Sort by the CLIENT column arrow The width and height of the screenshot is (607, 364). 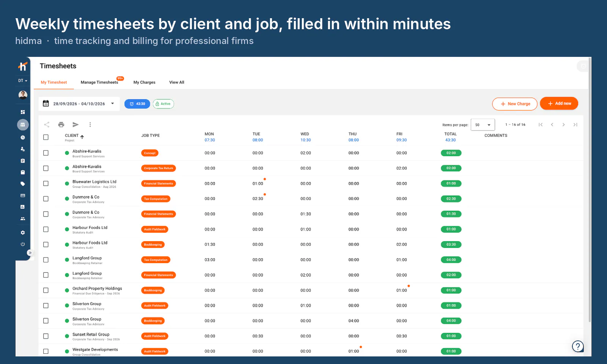click(82, 137)
